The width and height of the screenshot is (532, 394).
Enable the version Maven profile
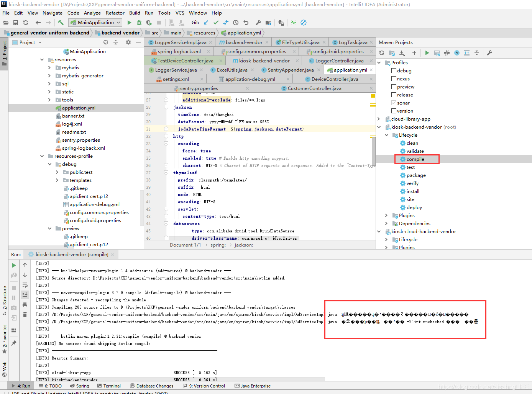(x=394, y=111)
